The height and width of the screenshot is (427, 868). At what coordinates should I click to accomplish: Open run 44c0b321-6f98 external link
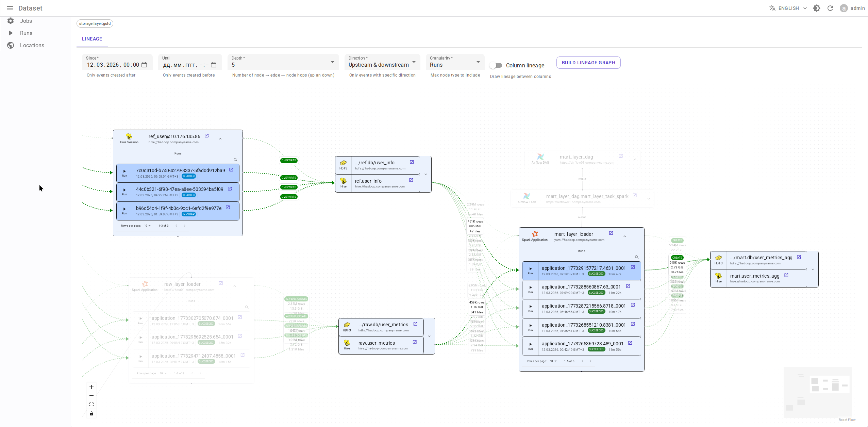230,189
